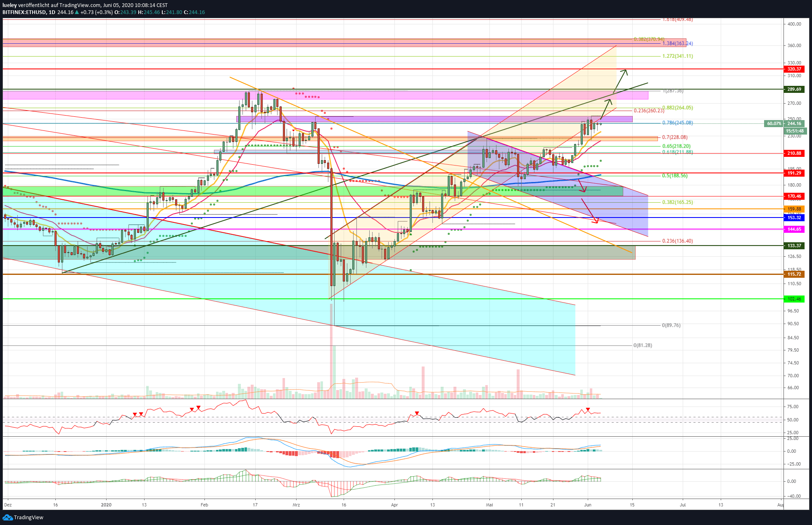Screen dimensions: 812x525
Task: Click the 0.786(245.08) Fibonacci label
Action: [677, 123]
